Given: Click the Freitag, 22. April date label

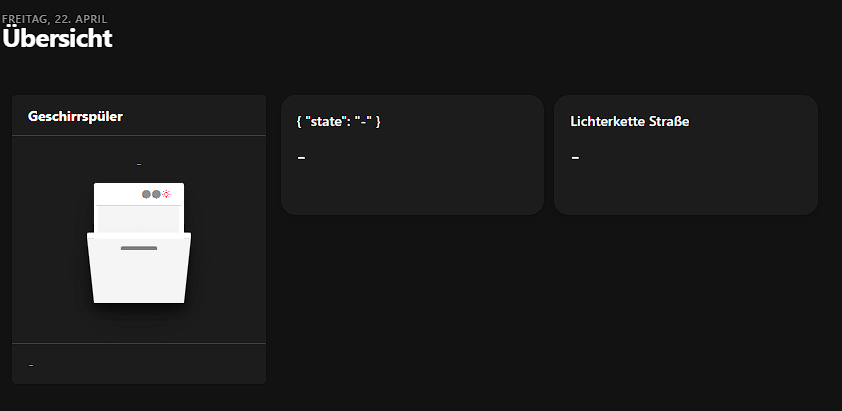Looking at the screenshot, I should (54, 19).
